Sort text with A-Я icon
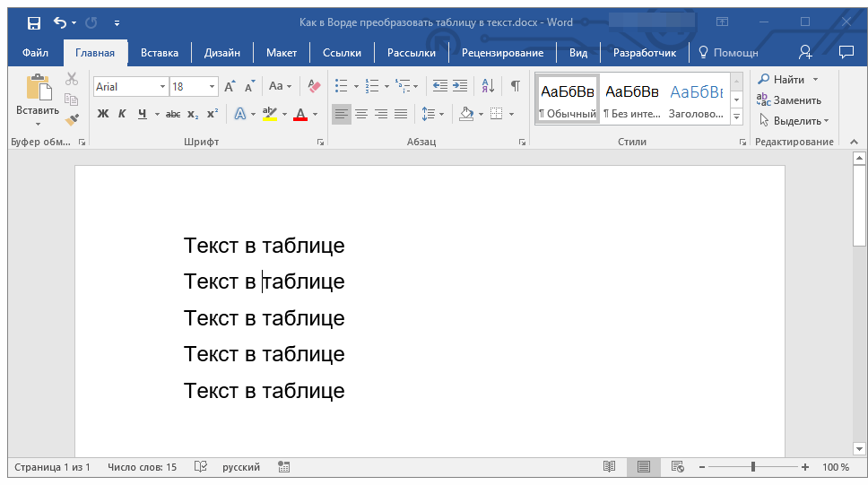Viewport: 868px width, 485px height. [x=488, y=86]
